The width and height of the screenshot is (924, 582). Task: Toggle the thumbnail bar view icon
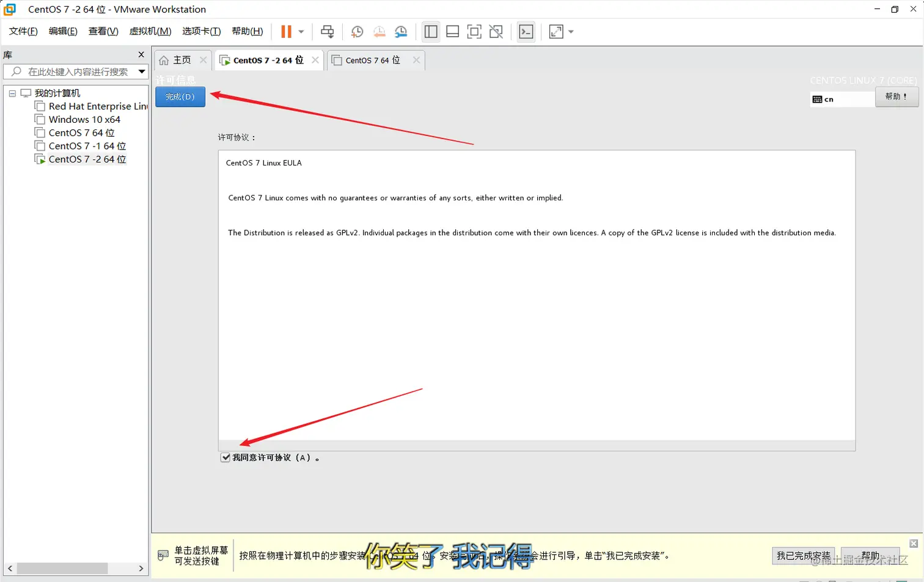tap(453, 32)
